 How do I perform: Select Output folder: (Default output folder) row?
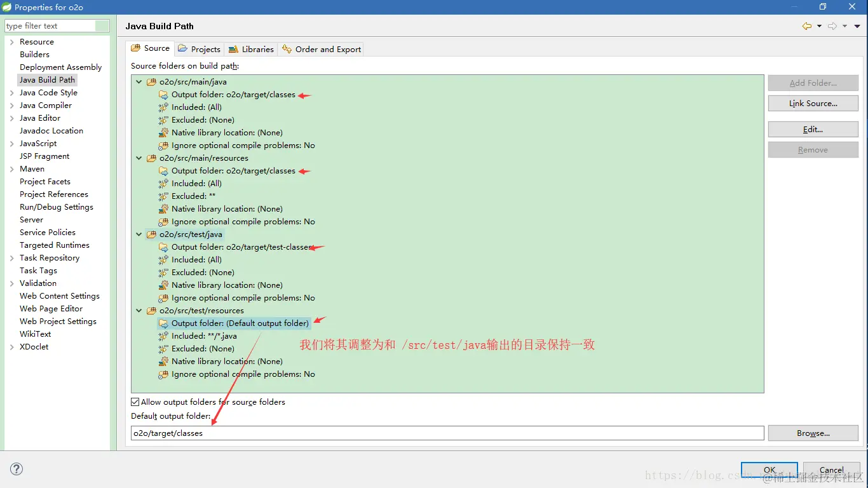click(x=234, y=323)
